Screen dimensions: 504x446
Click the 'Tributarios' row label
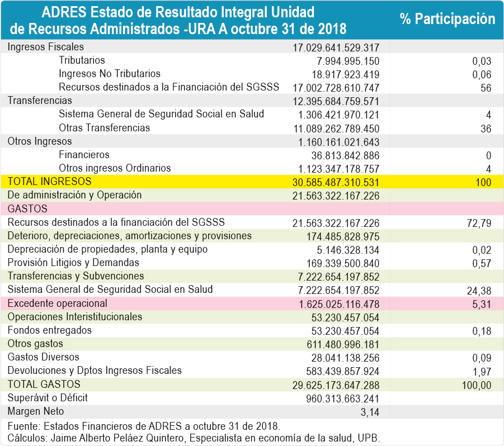point(82,60)
